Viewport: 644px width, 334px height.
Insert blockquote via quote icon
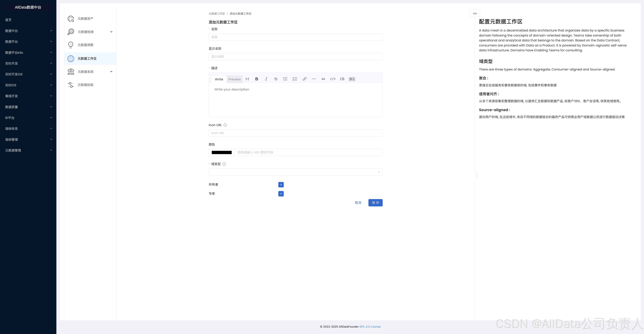[323, 79]
